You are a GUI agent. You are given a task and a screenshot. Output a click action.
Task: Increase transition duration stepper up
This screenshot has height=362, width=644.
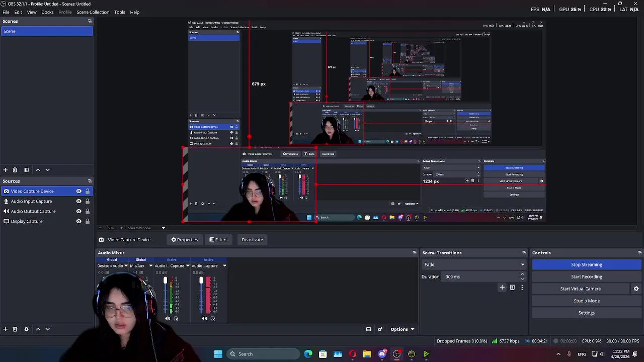pos(522,274)
